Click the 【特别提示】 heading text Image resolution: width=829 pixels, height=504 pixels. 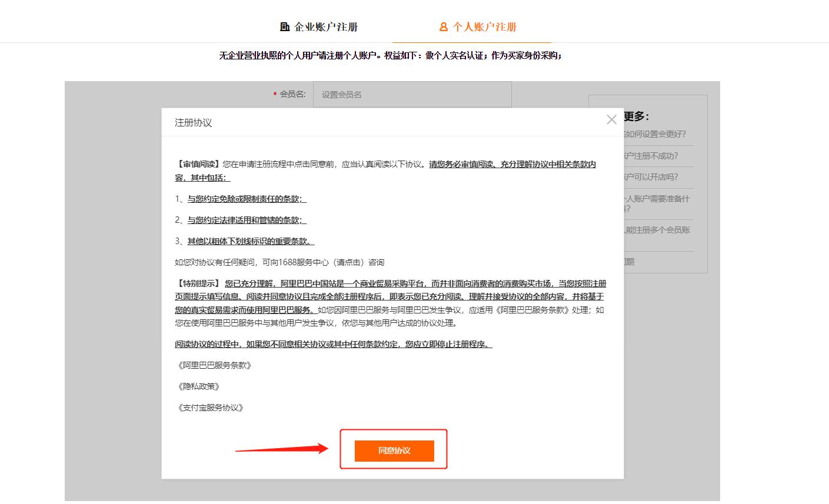(198, 283)
